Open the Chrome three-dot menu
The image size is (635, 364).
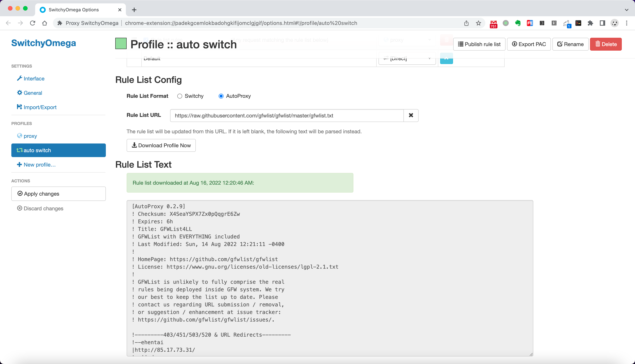click(626, 23)
